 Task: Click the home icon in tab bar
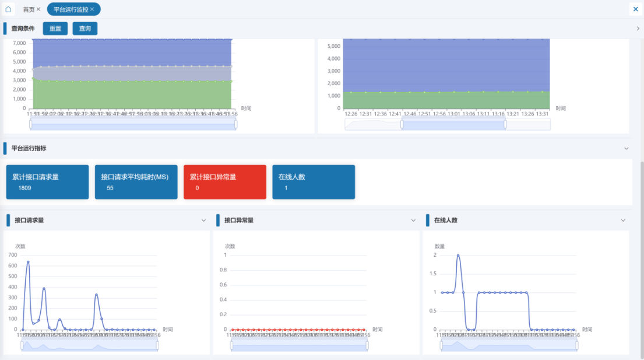pyautogui.click(x=8, y=9)
